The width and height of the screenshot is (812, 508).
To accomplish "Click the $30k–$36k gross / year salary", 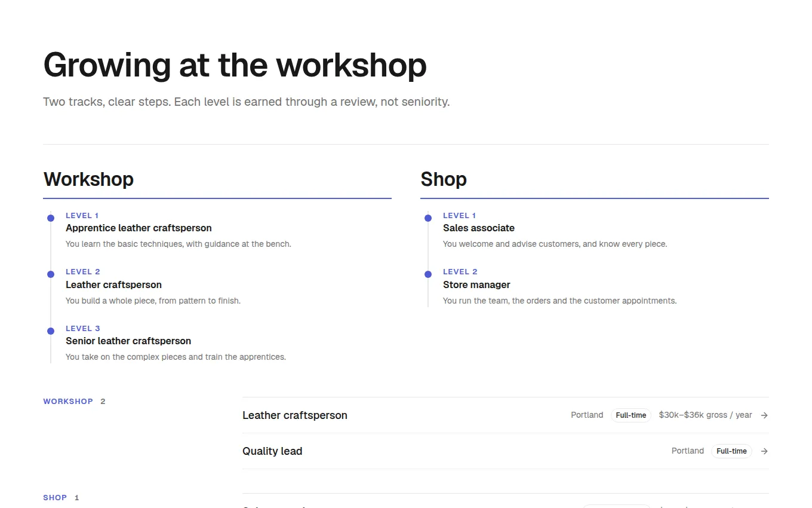I will pos(705,415).
